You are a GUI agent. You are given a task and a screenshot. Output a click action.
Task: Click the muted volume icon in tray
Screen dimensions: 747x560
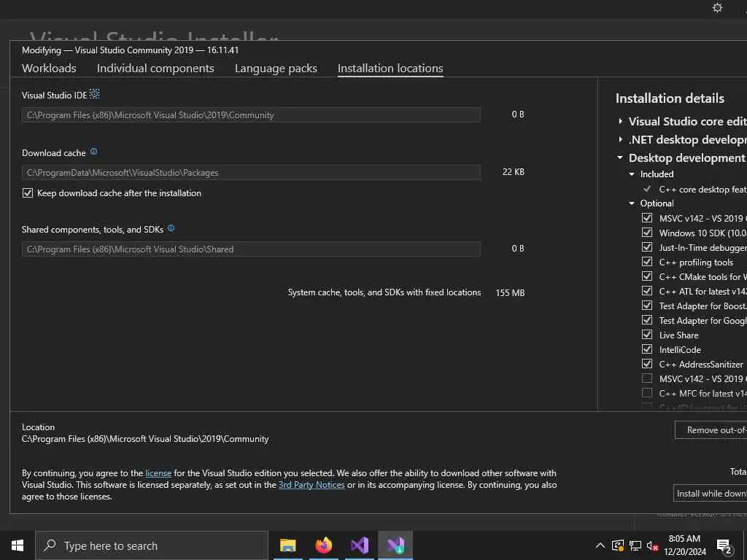[x=652, y=545]
